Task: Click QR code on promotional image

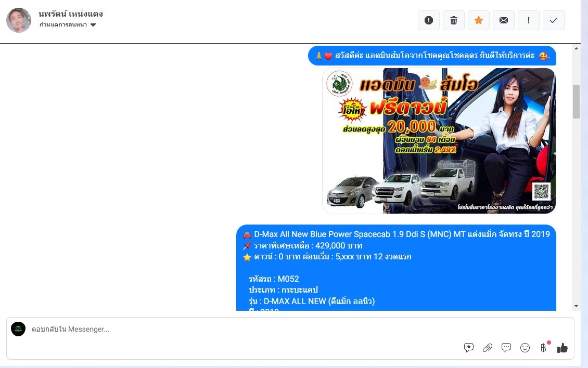Action: pos(541,191)
